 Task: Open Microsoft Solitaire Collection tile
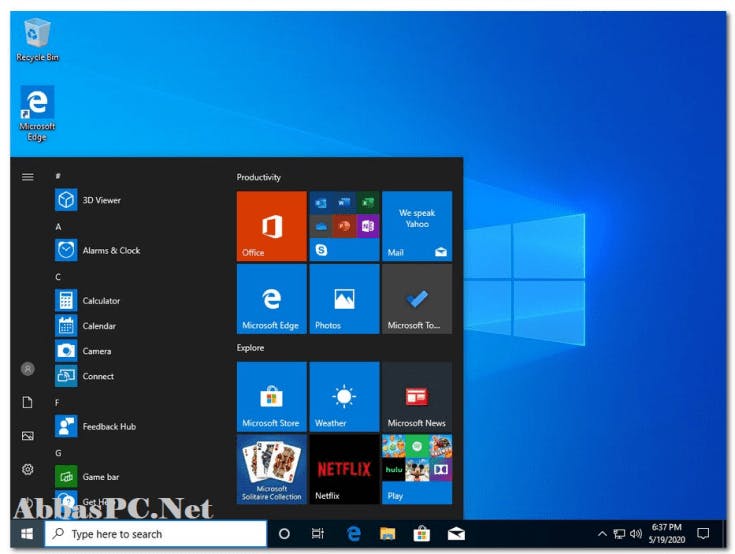tap(271, 469)
